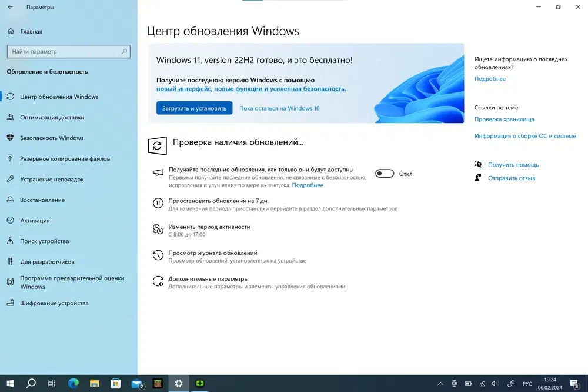Click clock icon for Изменить период активности

[158, 229]
